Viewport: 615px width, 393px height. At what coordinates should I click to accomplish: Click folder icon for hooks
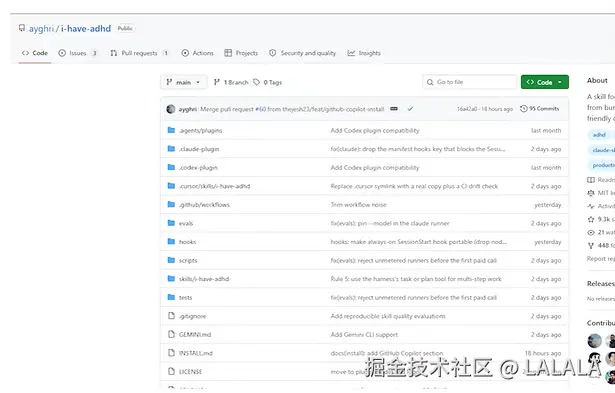[171, 242]
